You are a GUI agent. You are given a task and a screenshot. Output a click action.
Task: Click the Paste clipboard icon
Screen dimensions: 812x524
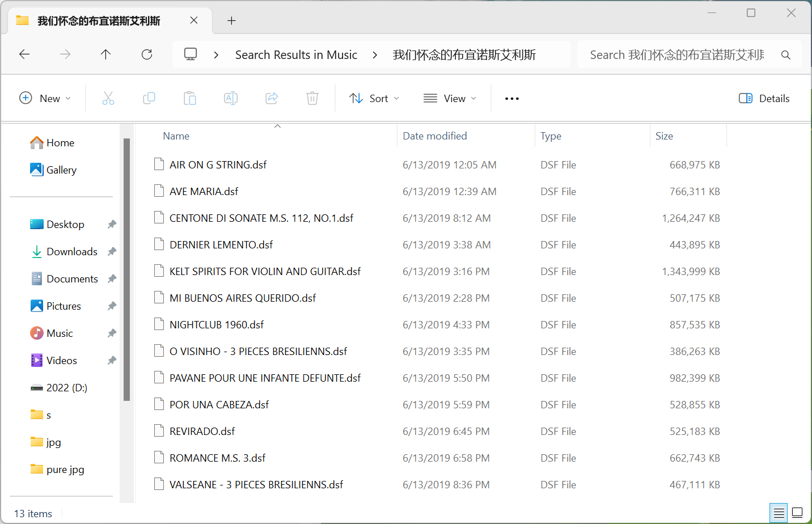[x=190, y=98]
